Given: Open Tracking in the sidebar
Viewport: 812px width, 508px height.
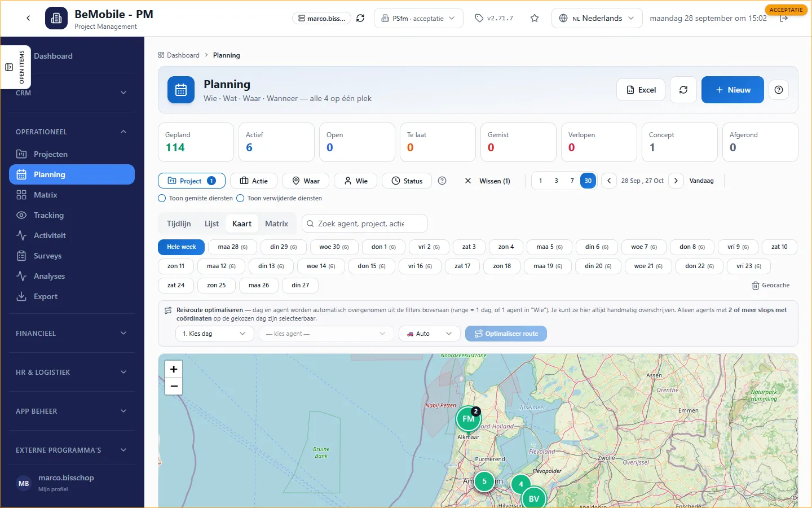Looking at the screenshot, I should pos(72,215).
